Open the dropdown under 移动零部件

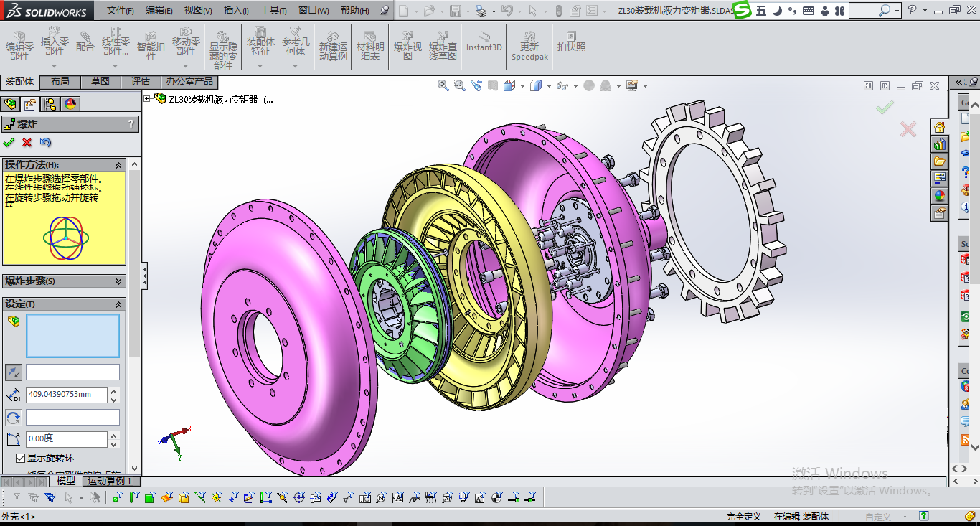pyautogui.click(x=186, y=66)
